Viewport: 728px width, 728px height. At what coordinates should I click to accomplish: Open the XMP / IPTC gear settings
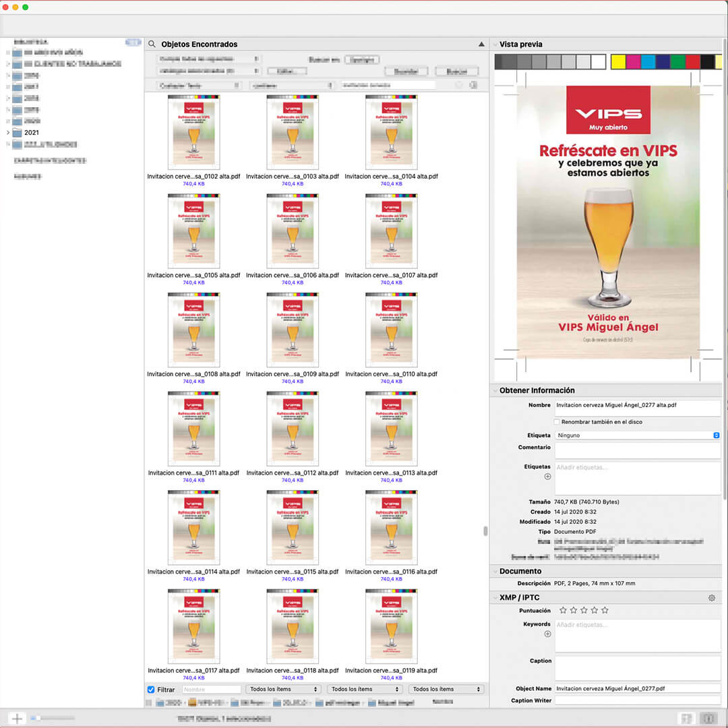712,598
